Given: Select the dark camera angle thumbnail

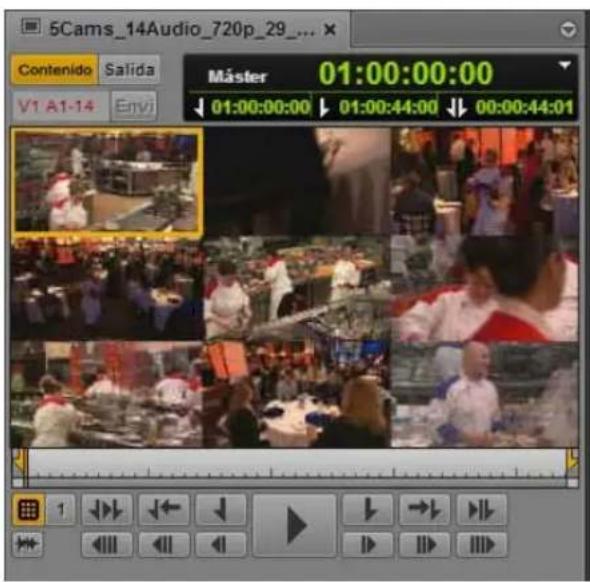Looking at the screenshot, I should point(297,182).
